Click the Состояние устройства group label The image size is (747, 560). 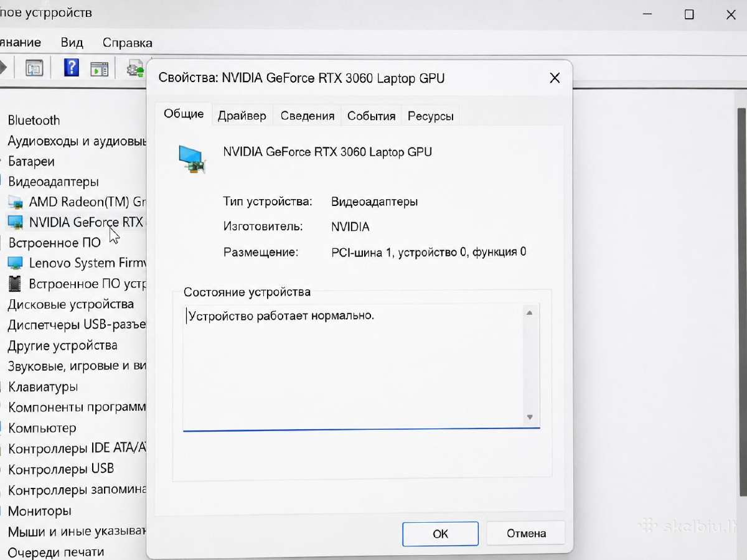click(x=247, y=292)
